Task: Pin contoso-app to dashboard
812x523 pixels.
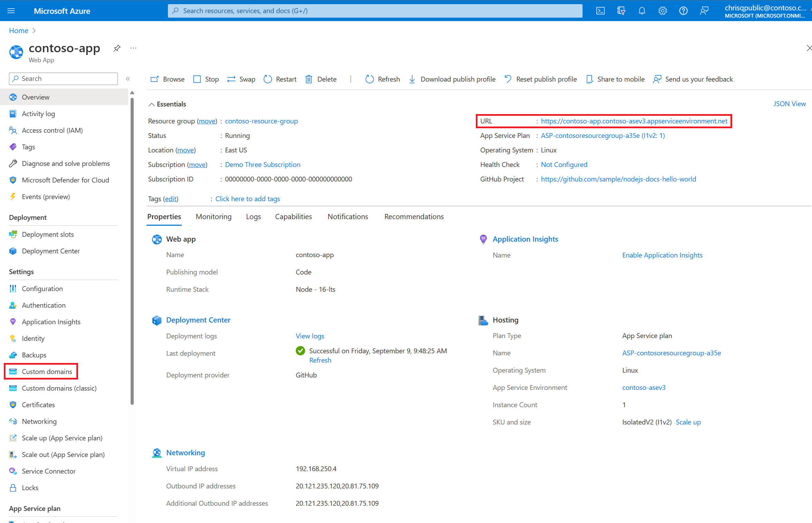Action: (116, 48)
